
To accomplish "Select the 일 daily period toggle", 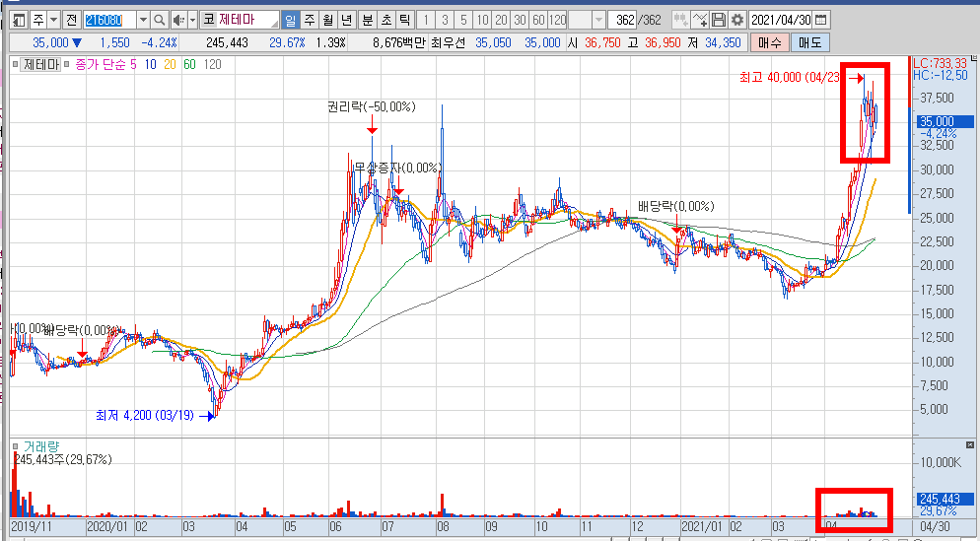I will [x=290, y=20].
